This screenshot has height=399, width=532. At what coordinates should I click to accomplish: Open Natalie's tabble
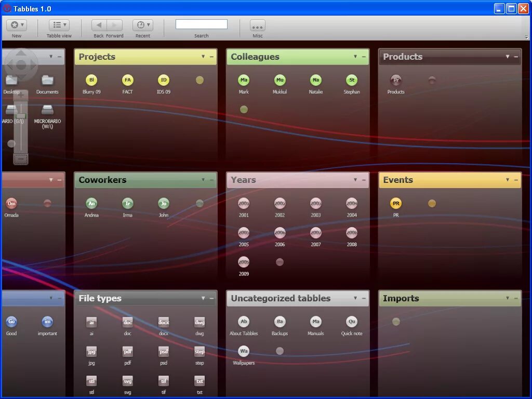click(x=315, y=81)
